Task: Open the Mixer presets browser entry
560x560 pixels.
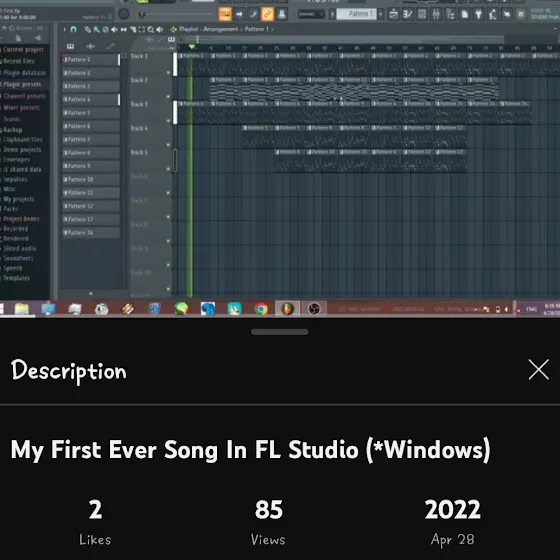Action: click(x=20, y=108)
